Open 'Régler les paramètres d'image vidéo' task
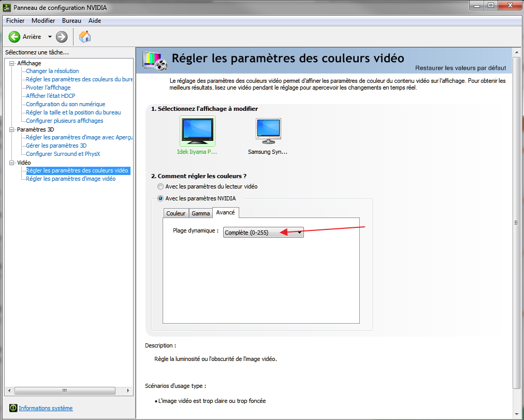 click(71, 179)
